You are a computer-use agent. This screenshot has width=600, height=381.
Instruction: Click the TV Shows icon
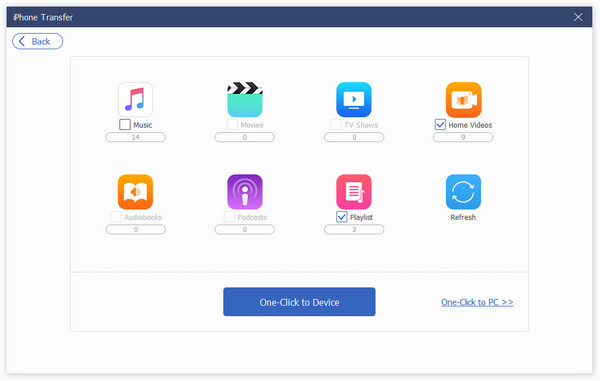click(x=354, y=99)
